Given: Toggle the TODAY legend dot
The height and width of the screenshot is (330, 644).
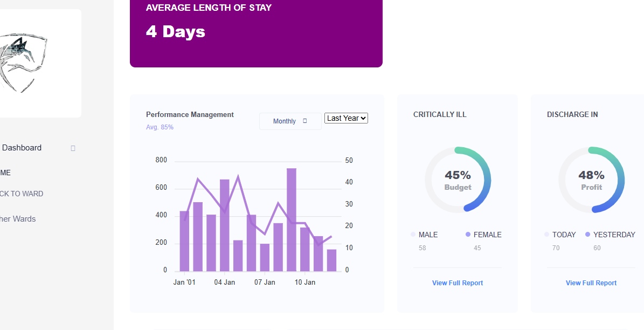Looking at the screenshot, I should (546, 235).
